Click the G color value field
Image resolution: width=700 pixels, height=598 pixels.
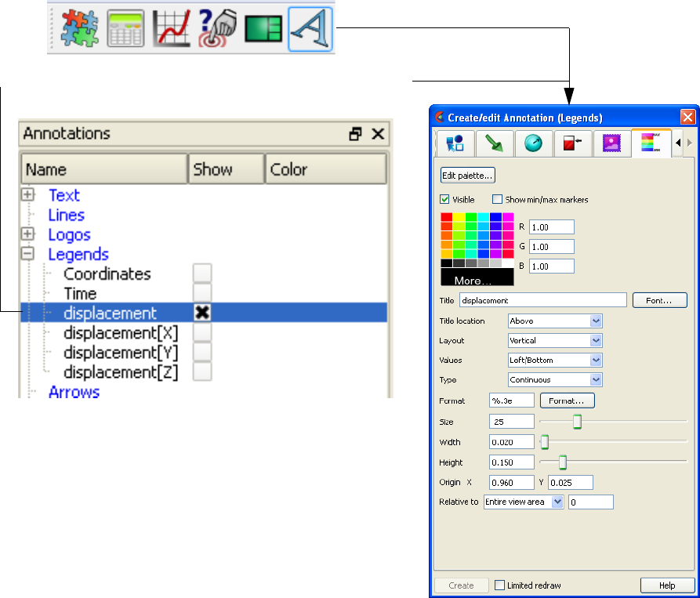[x=552, y=247]
